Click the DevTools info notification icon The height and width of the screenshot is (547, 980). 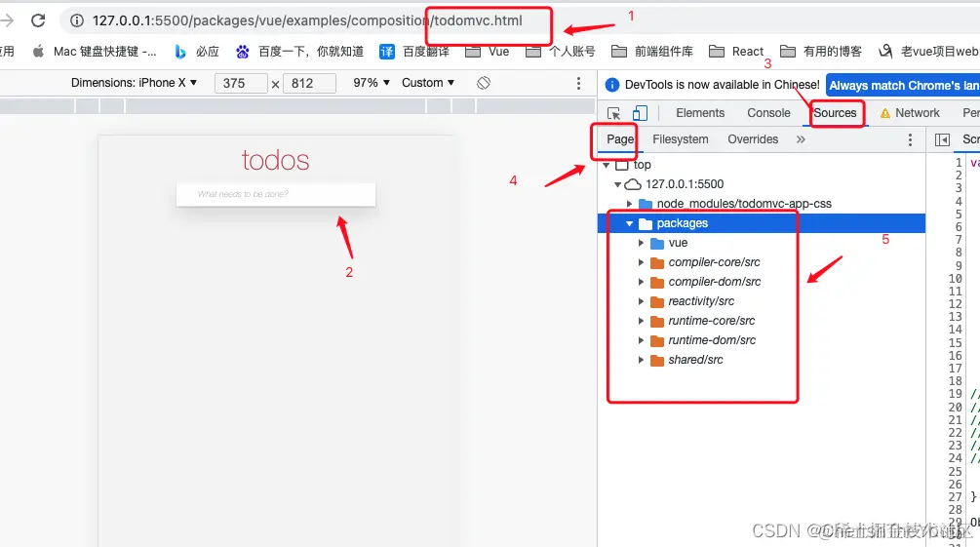[611, 85]
